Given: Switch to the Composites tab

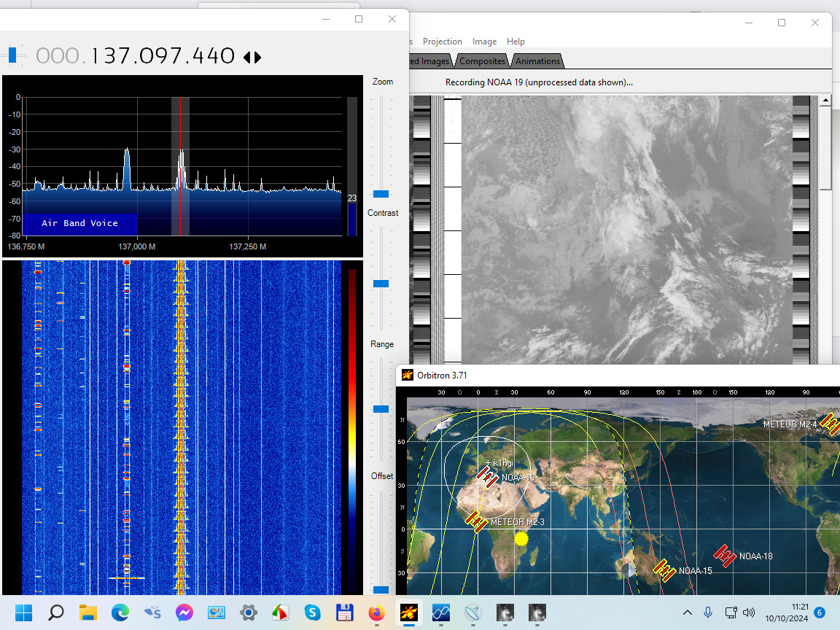Looking at the screenshot, I should [x=482, y=61].
